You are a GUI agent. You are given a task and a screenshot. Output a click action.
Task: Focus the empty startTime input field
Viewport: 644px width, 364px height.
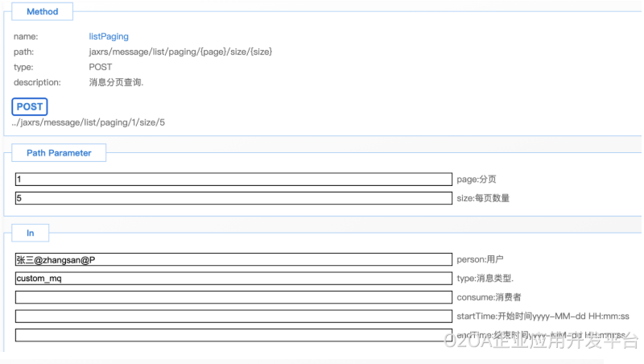[233, 316]
